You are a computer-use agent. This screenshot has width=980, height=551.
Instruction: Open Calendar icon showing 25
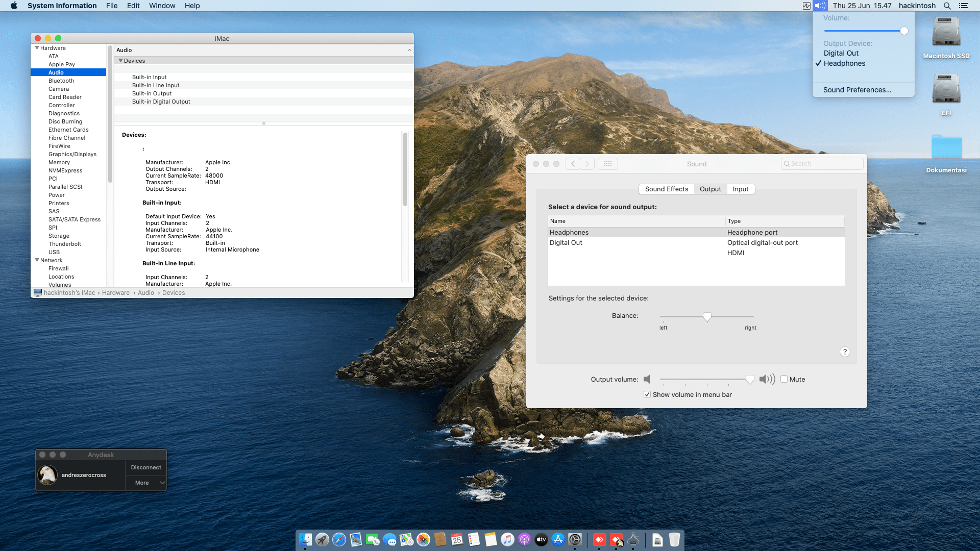pyautogui.click(x=457, y=539)
